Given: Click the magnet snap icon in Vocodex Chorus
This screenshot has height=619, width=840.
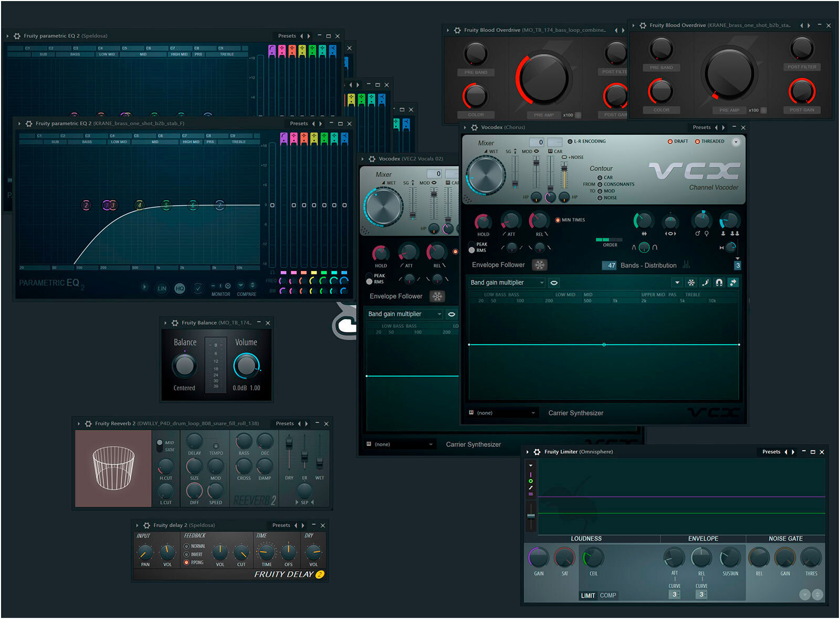Looking at the screenshot, I should tap(719, 282).
